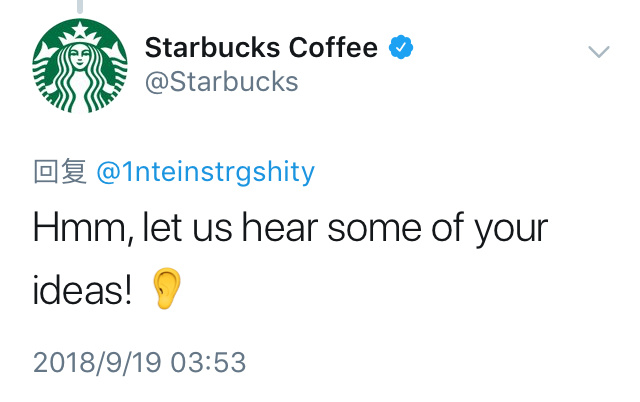This screenshot has height=402, width=640.
Task: Click the 回复 reply label
Action: (60, 172)
